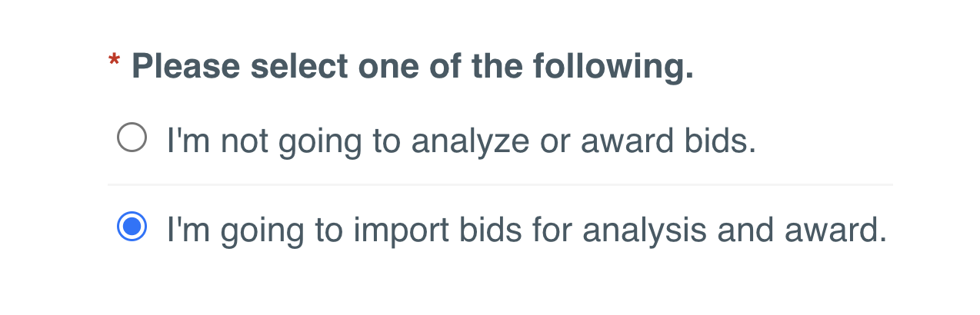Click the "I'm not going to analyze or award bids." label
The width and height of the screenshot is (980, 315).
click(461, 141)
